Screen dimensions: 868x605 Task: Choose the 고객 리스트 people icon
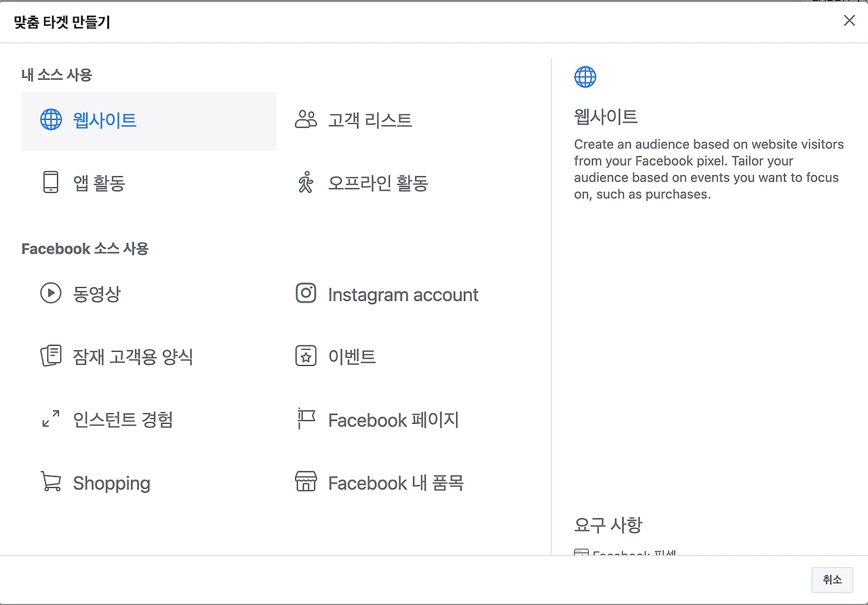(x=306, y=120)
